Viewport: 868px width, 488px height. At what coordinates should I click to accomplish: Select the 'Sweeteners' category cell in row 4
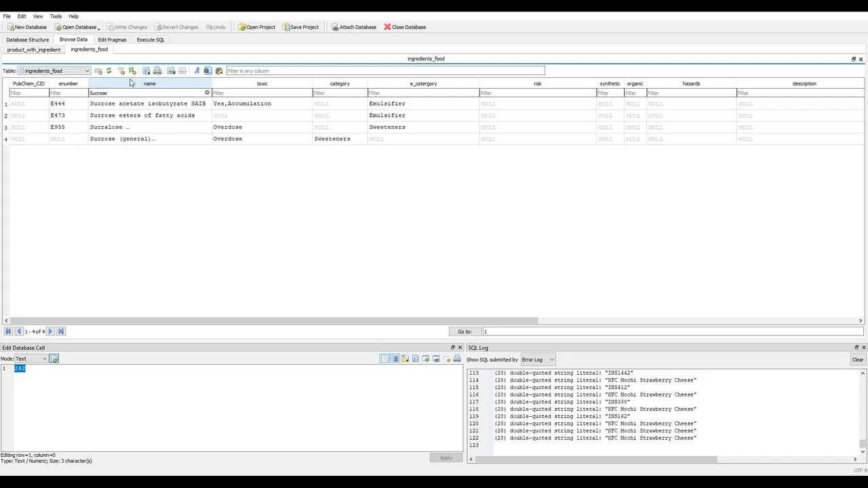(x=340, y=139)
